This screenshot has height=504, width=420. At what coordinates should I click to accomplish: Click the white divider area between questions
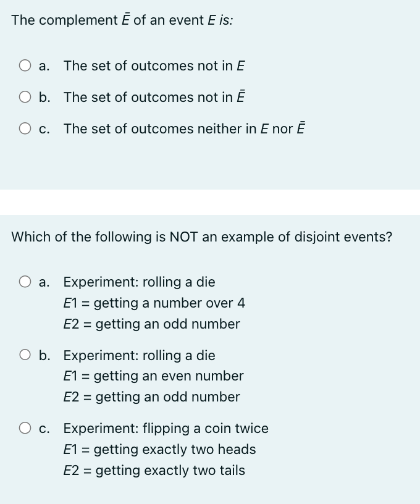coord(210,201)
